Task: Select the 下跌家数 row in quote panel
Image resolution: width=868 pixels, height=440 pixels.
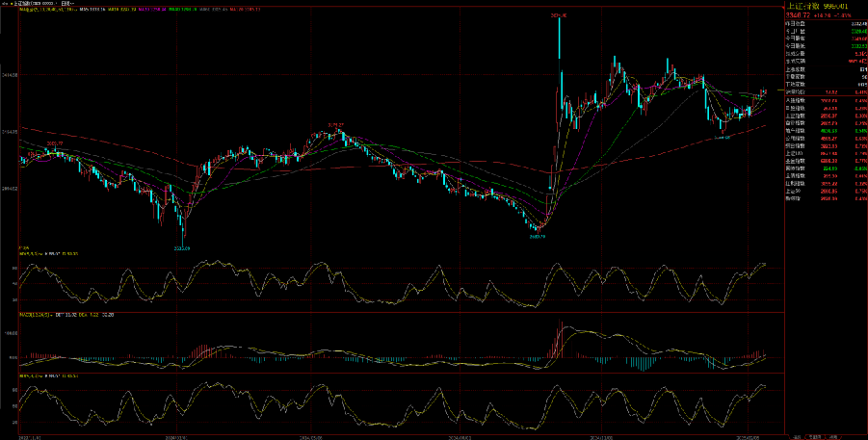Action: coord(825,84)
